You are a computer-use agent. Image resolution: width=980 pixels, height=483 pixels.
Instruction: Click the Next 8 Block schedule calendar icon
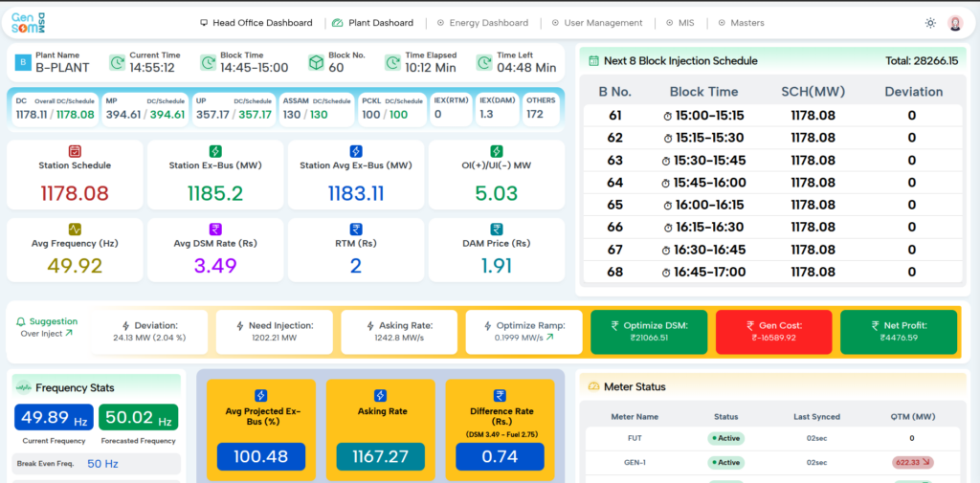tap(593, 60)
